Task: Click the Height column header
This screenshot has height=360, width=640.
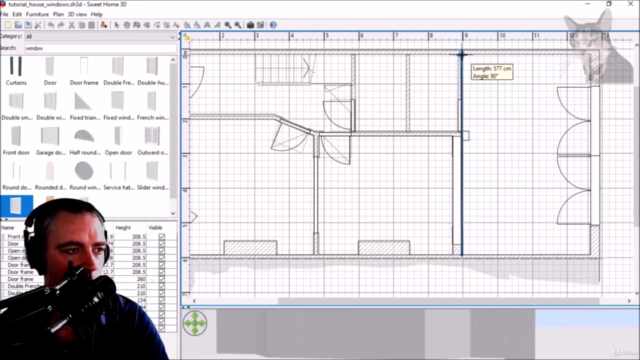Action: point(123,228)
